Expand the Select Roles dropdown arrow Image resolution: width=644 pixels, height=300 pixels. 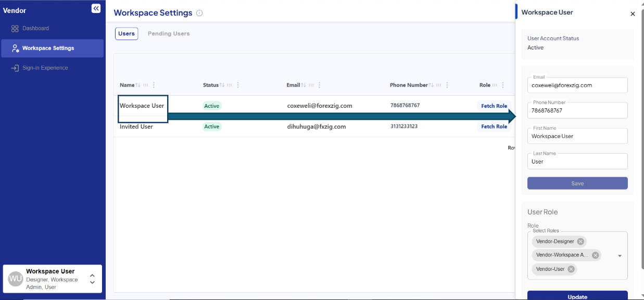pyautogui.click(x=620, y=256)
